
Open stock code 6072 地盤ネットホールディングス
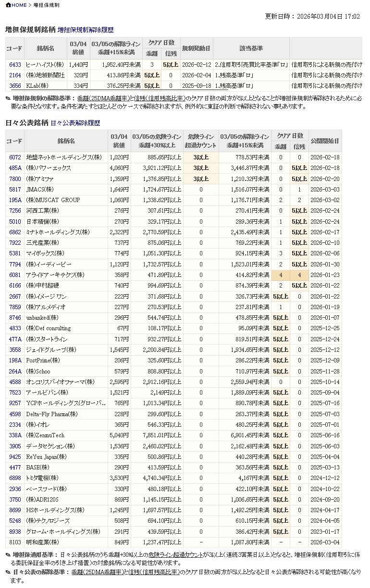(x=15, y=157)
